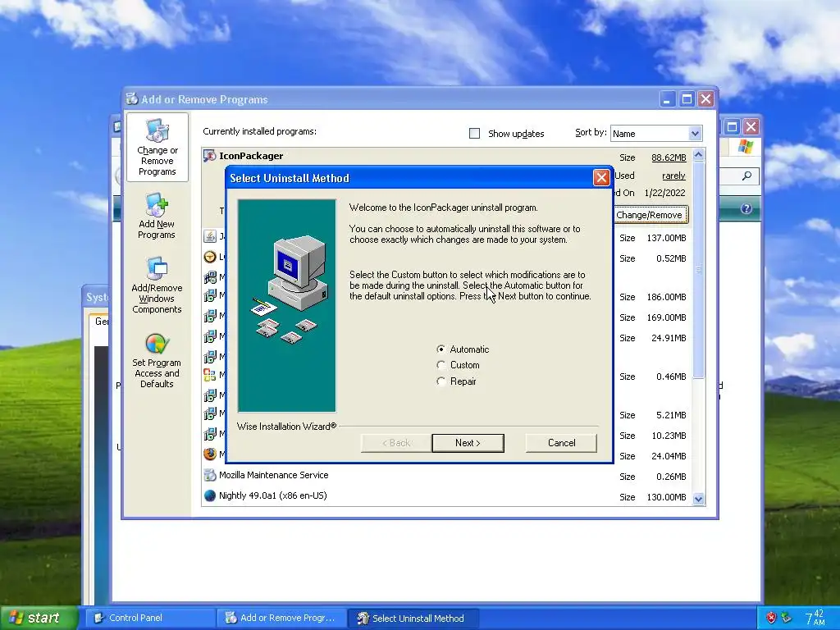The image size is (840, 630).
Task: Click the 88.62MB size link
Action: pyautogui.click(x=669, y=157)
